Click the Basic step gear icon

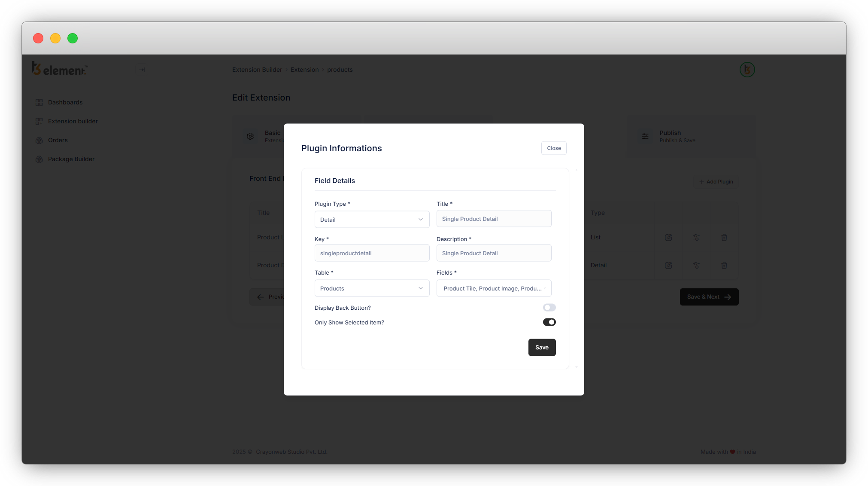pyautogui.click(x=250, y=137)
